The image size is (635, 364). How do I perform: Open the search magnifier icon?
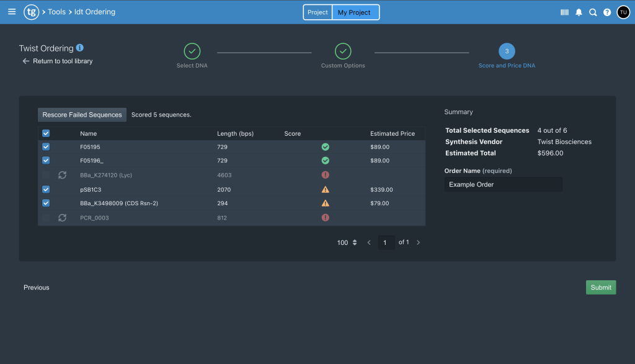pyautogui.click(x=593, y=12)
